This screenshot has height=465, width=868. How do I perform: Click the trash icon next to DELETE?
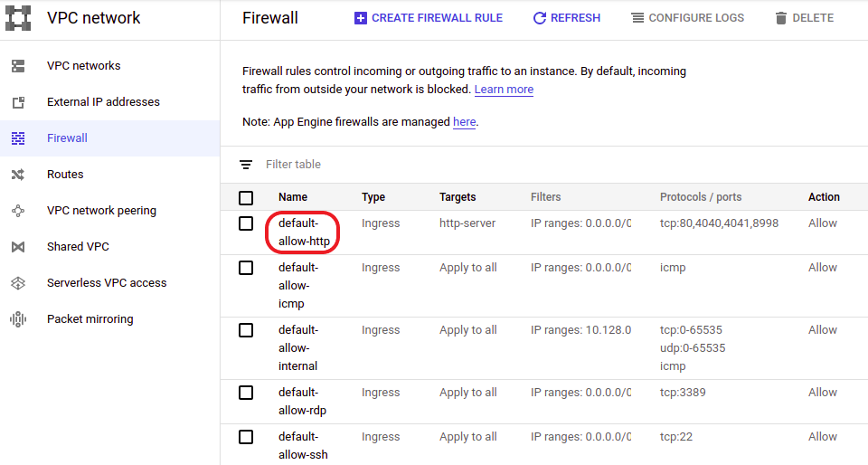tap(781, 18)
